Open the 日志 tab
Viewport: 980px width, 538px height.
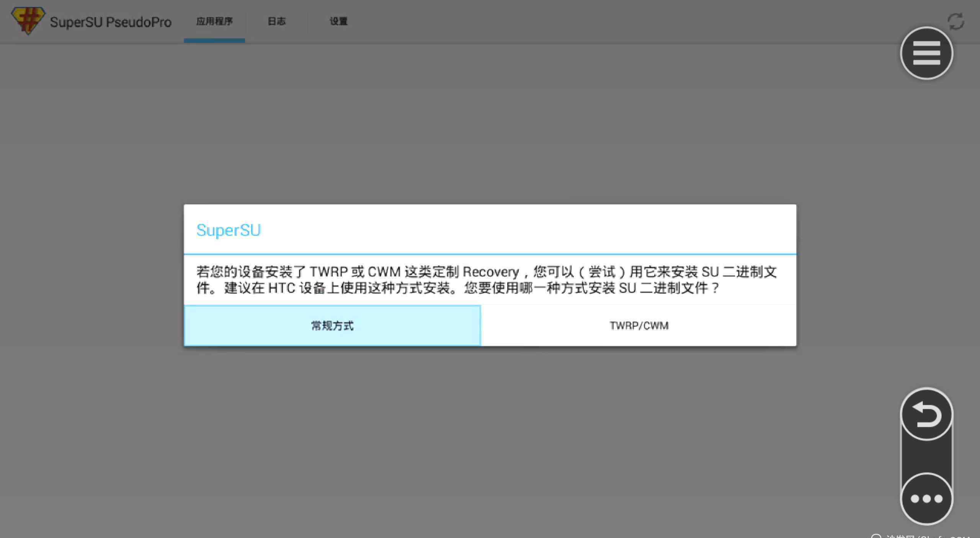(276, 21)
